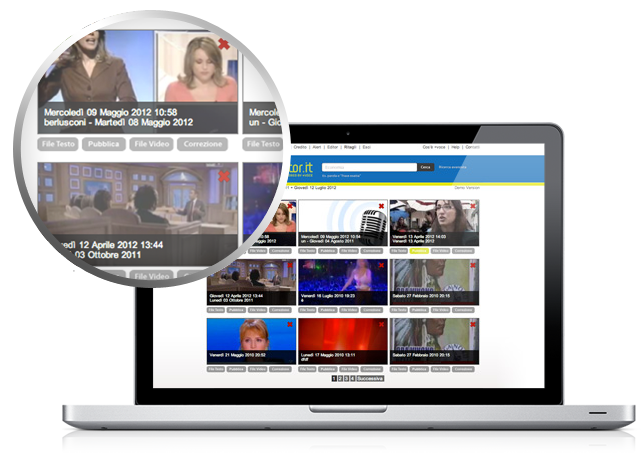Go to results page 2
Screen dimensions: 641x453
(340, 379)
